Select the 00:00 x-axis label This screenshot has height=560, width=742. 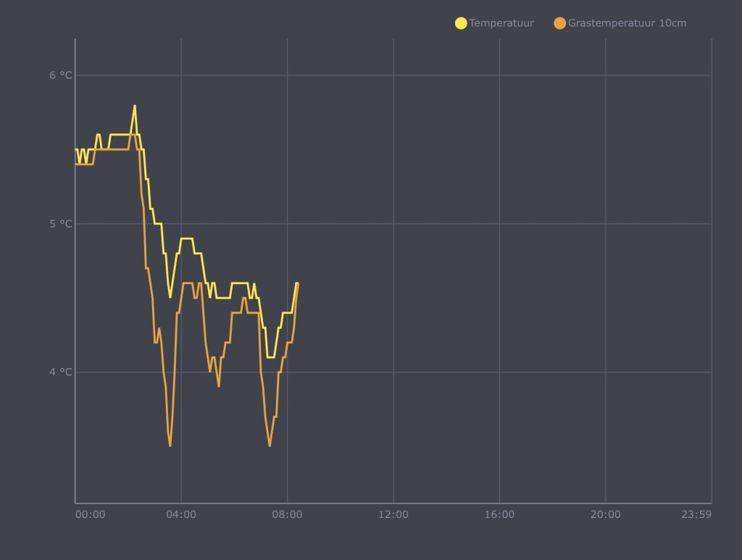[x=91, y=514]
